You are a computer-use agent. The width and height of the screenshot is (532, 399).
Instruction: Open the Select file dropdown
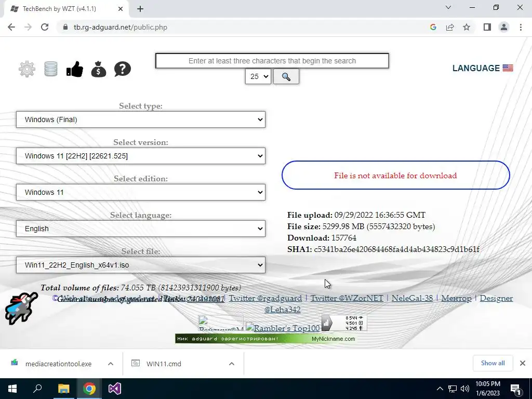click(x=141, y=264)
